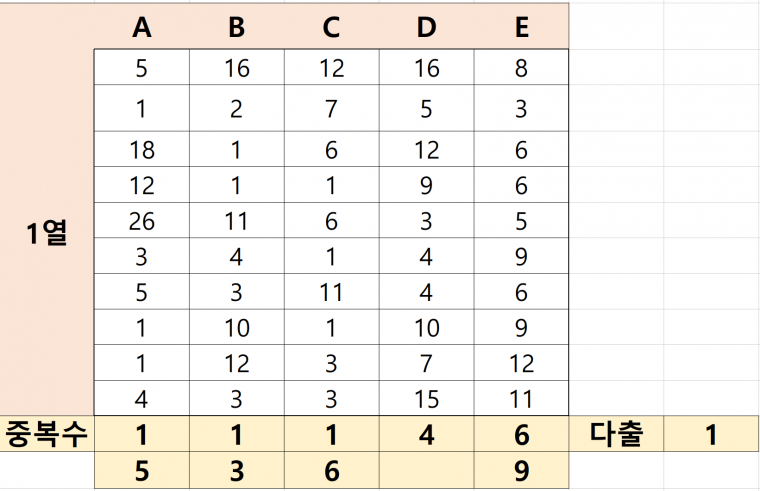760x491 pixels.
Task: Select the column header A cell
Action: 142,30
